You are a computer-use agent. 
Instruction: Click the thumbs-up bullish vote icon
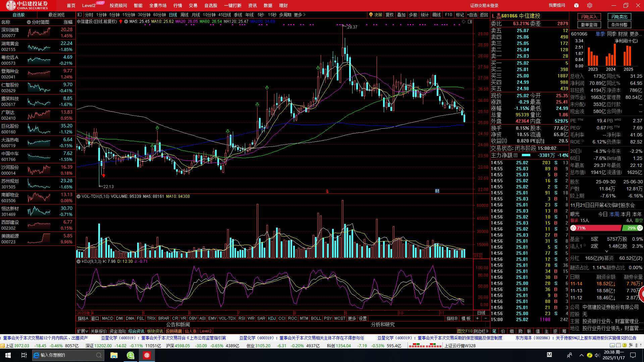point(573,228)
